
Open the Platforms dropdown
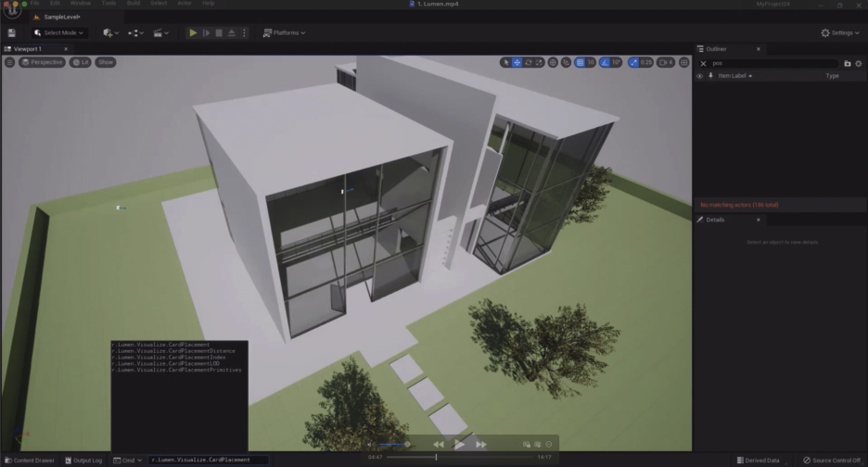pos(284,33)
